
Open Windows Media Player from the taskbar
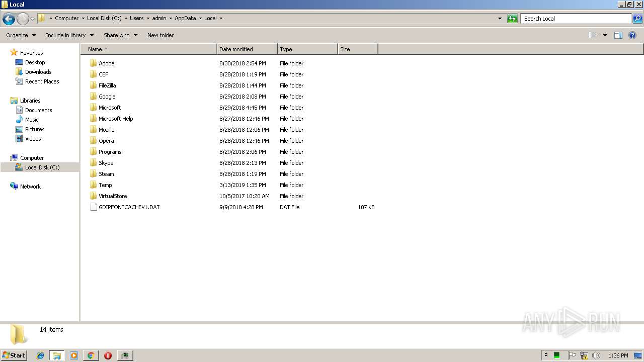point(74,355)
